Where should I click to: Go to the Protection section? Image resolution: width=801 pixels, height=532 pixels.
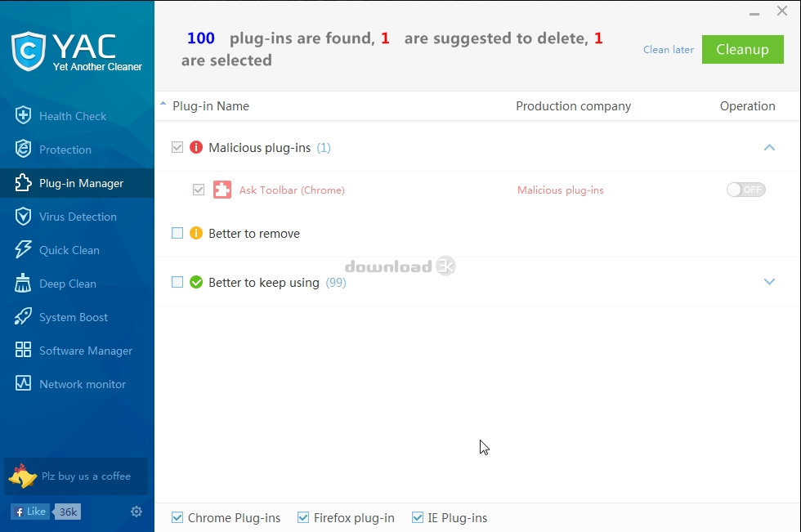[77, 150]
